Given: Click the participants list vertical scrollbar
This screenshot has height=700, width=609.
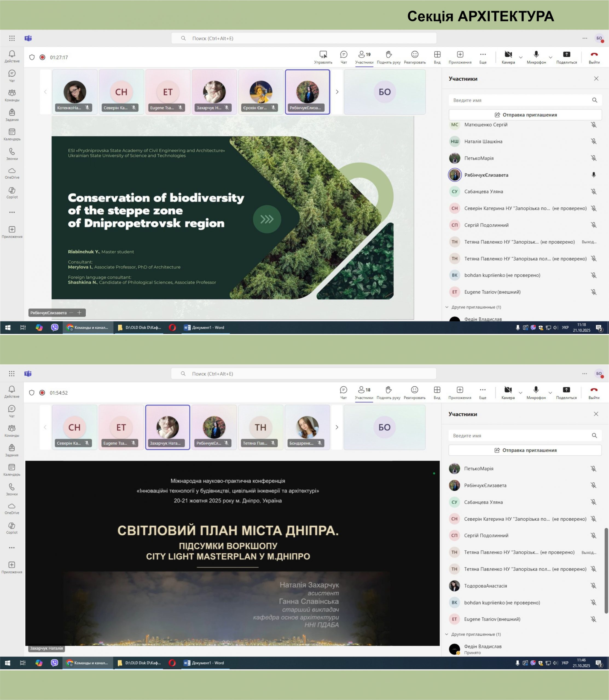Looking at the screenshot, I should pos(606,571).
